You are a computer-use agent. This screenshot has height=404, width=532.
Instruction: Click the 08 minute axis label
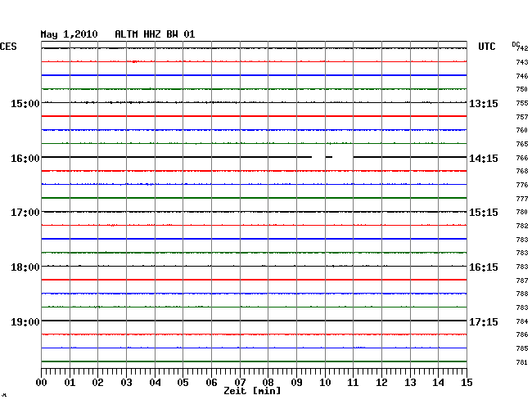(268, 383)
